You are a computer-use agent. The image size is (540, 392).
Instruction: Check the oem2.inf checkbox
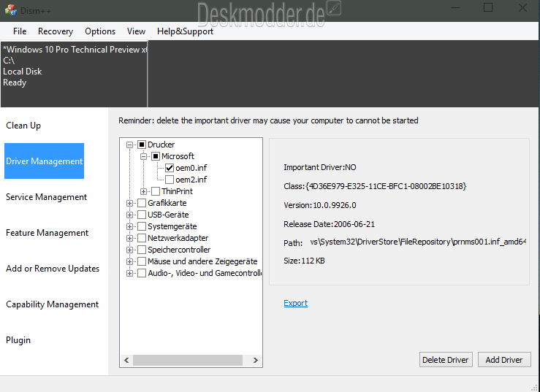[x=170, y=180]
